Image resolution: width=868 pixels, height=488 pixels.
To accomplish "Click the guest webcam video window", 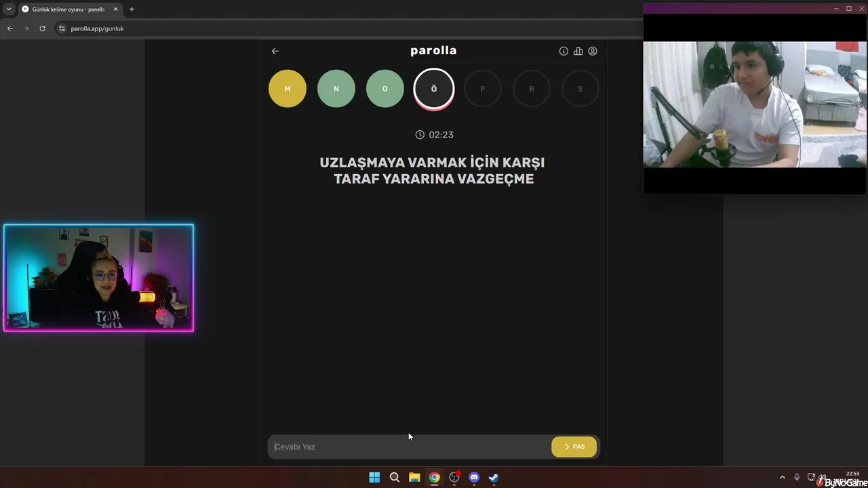I will (755, 104).
